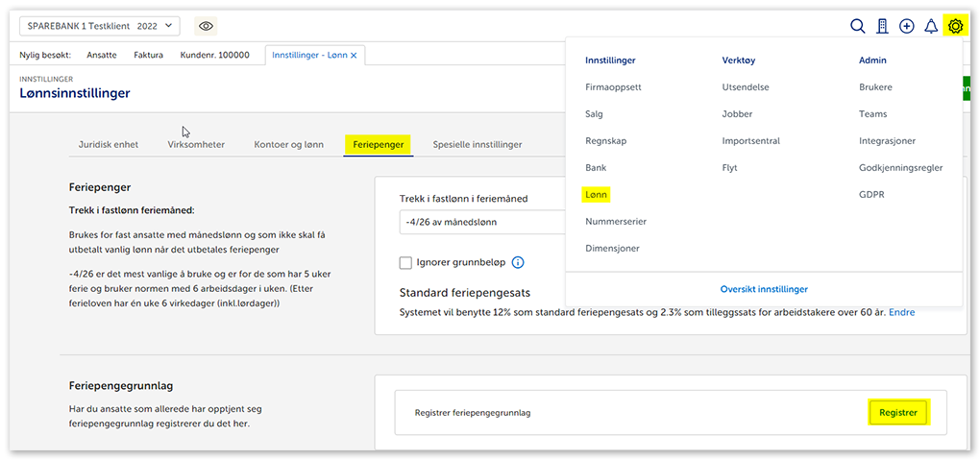Click the Registrer button
The image size is (980, 460).
coord(897,413)
